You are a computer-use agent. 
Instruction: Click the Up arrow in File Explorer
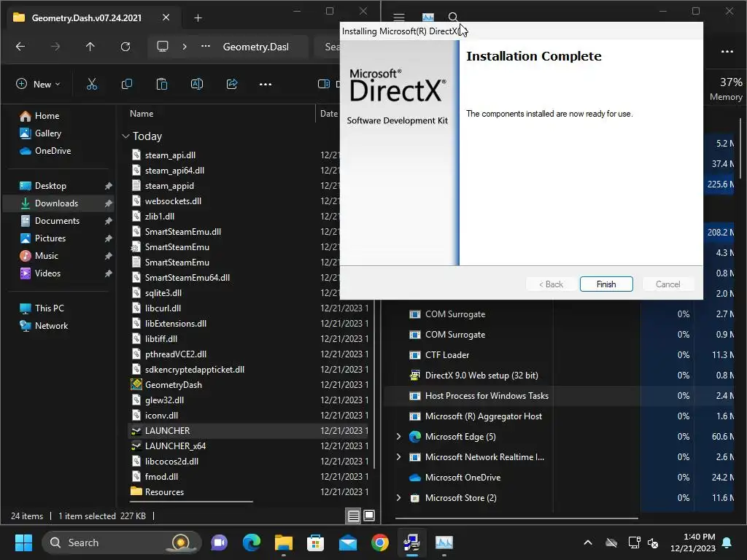(90, 46)
